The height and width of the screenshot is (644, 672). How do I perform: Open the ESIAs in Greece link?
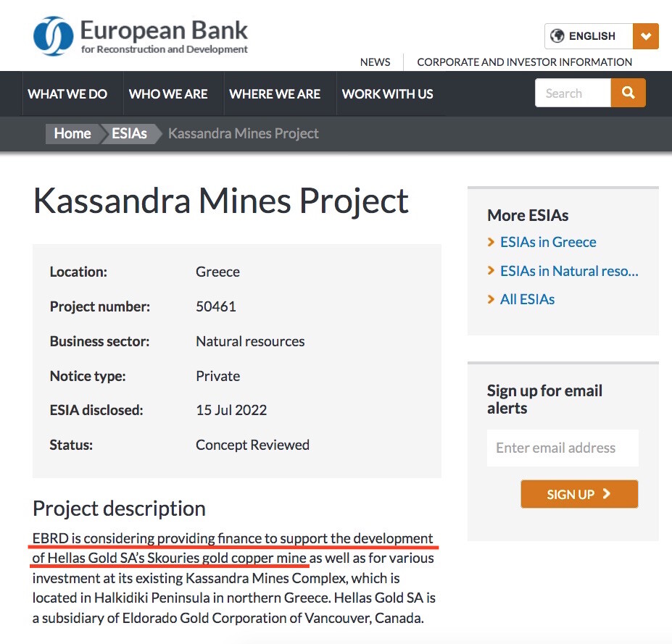pos(548,242)
